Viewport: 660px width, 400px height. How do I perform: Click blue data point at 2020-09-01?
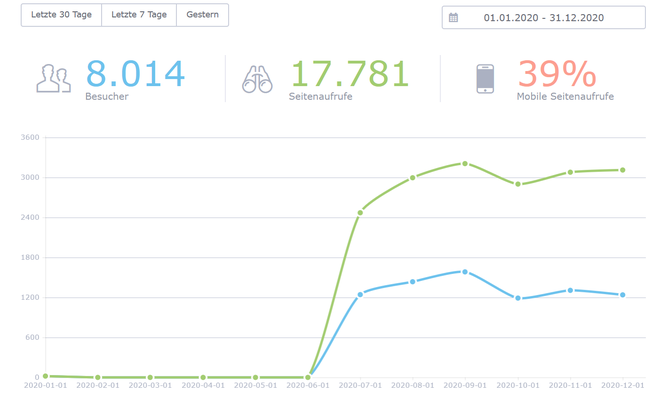click(x=465, y=272)
